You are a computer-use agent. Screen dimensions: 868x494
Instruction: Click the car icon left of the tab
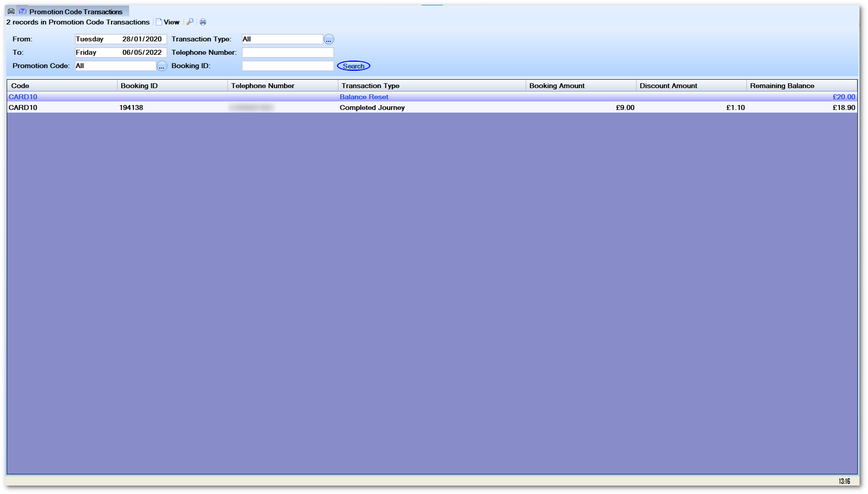pos(11,11)
